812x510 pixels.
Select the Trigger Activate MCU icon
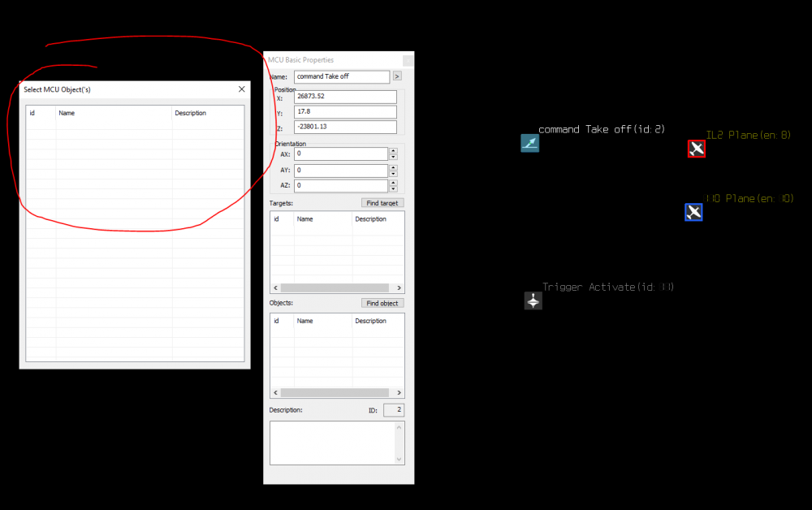click(533, 300)
